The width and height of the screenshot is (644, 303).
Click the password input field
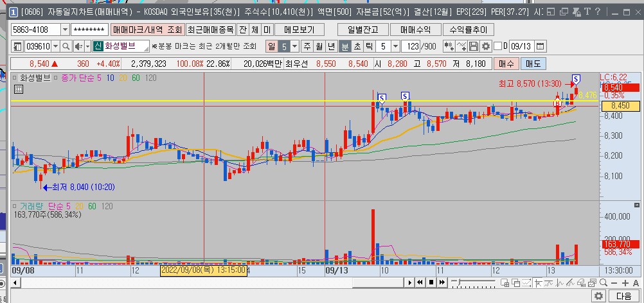[89, 30]
